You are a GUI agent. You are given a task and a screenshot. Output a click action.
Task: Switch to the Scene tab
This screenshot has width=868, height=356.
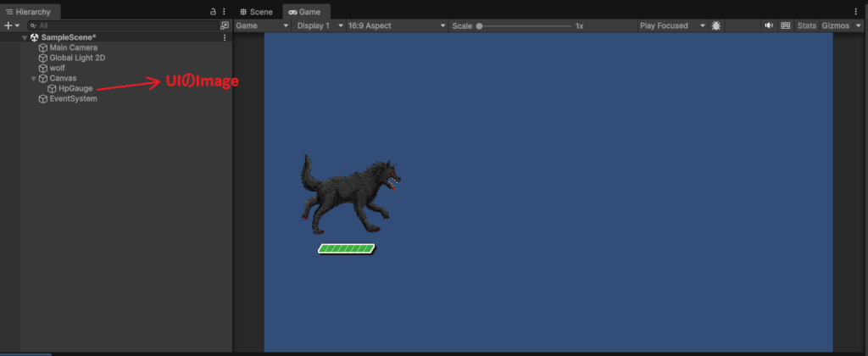[256, 12]
